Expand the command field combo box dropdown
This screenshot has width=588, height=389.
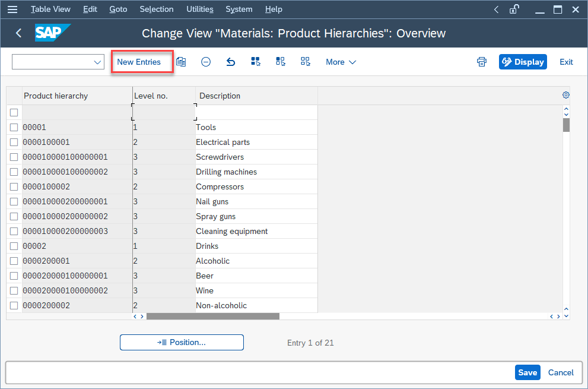tap(97, 62)
